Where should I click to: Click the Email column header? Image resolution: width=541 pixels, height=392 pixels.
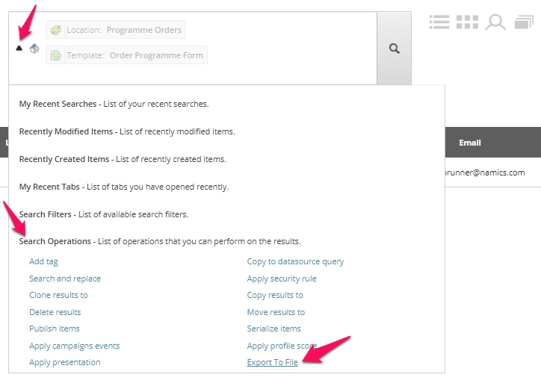tap(469, 143)
